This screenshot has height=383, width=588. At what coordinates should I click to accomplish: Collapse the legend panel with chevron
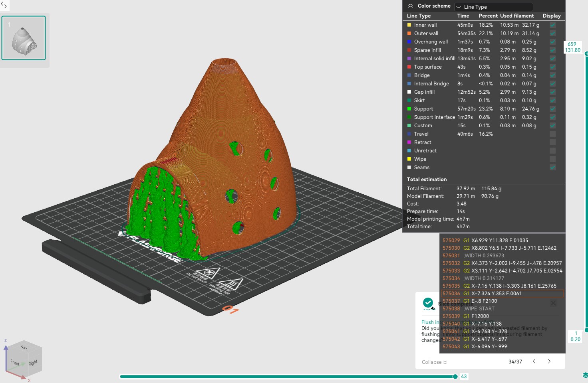click(410, 6)
